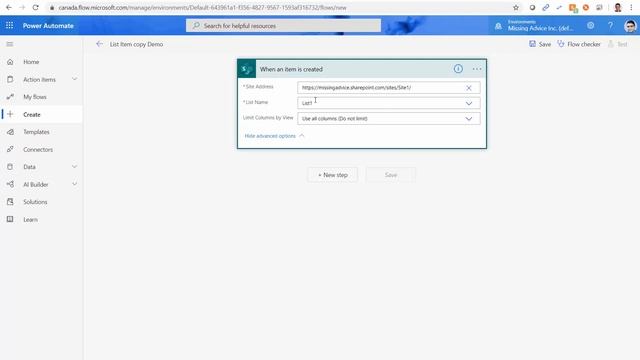Run the Flow checker

point(579,44)
